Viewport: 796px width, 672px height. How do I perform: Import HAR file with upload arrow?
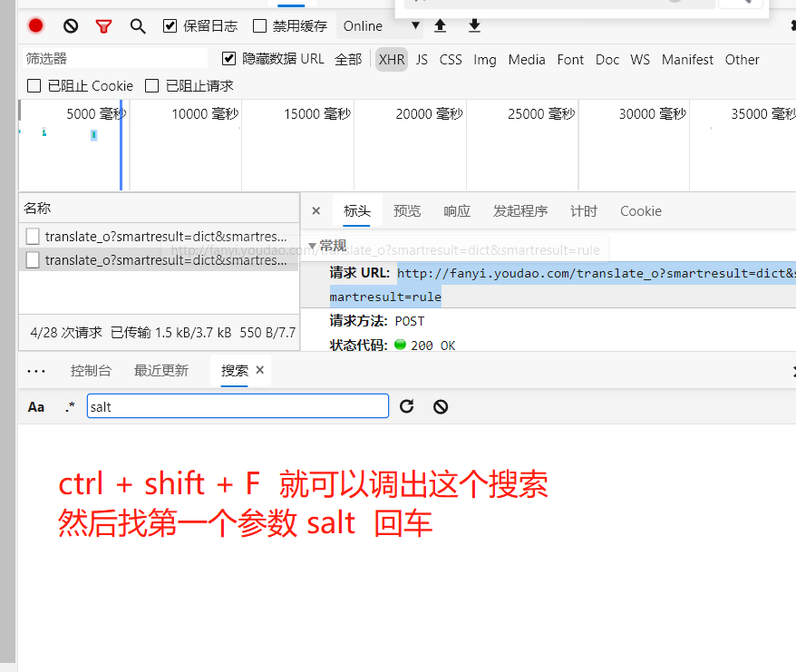pyautogui.click(x=440, y=26)
